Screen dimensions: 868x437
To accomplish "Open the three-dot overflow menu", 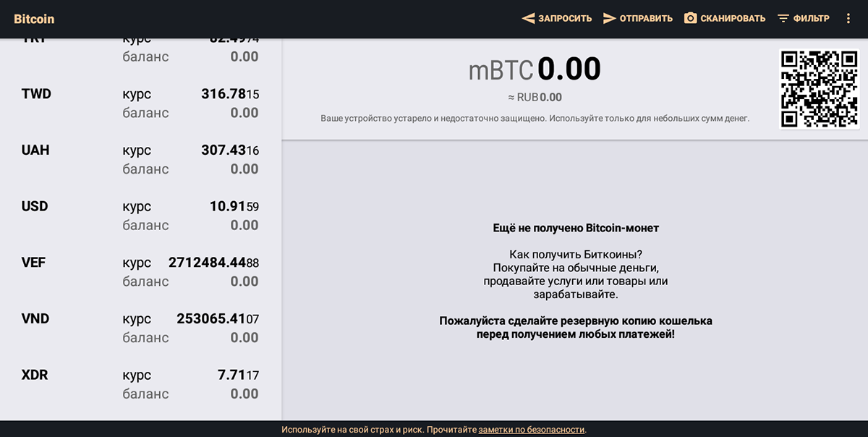I will (x=848, y=19).
